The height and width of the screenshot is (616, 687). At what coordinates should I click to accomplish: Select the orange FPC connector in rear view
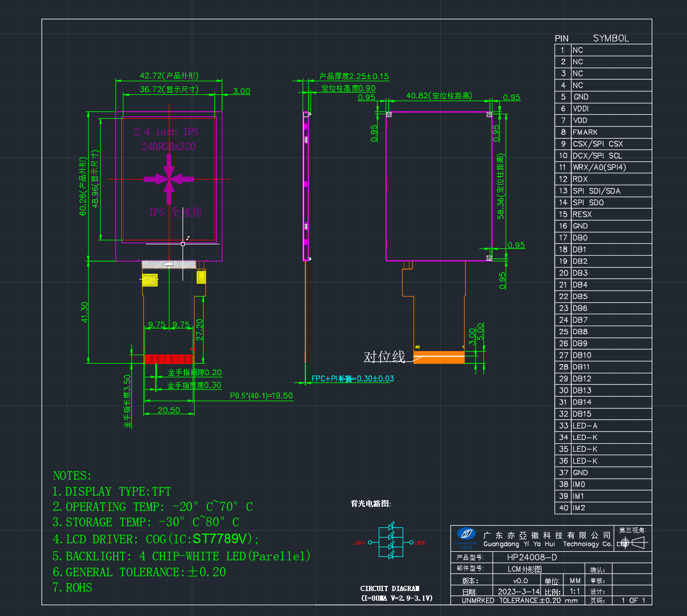(438, 357)
